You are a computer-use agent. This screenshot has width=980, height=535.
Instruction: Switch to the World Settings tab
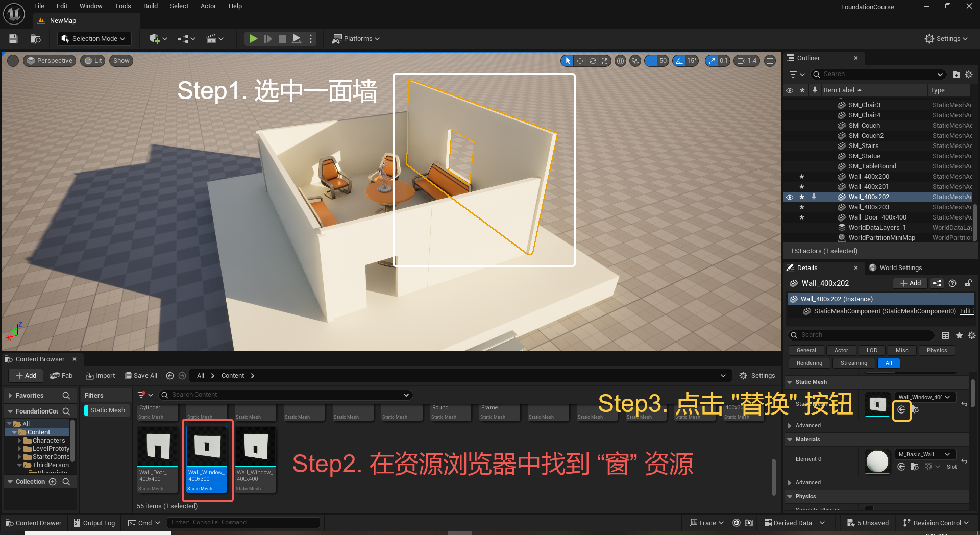pyautogui.click(x=896, y=268)
